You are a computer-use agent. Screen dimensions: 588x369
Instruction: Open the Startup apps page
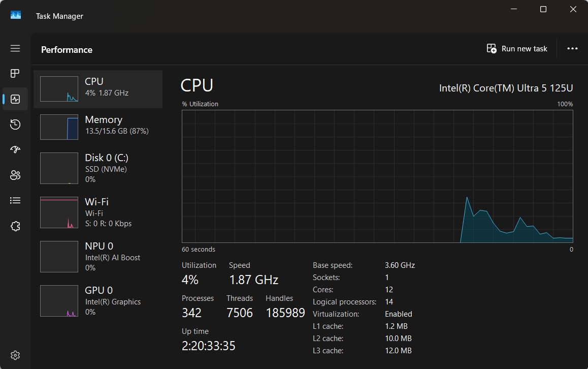(15, 150)
